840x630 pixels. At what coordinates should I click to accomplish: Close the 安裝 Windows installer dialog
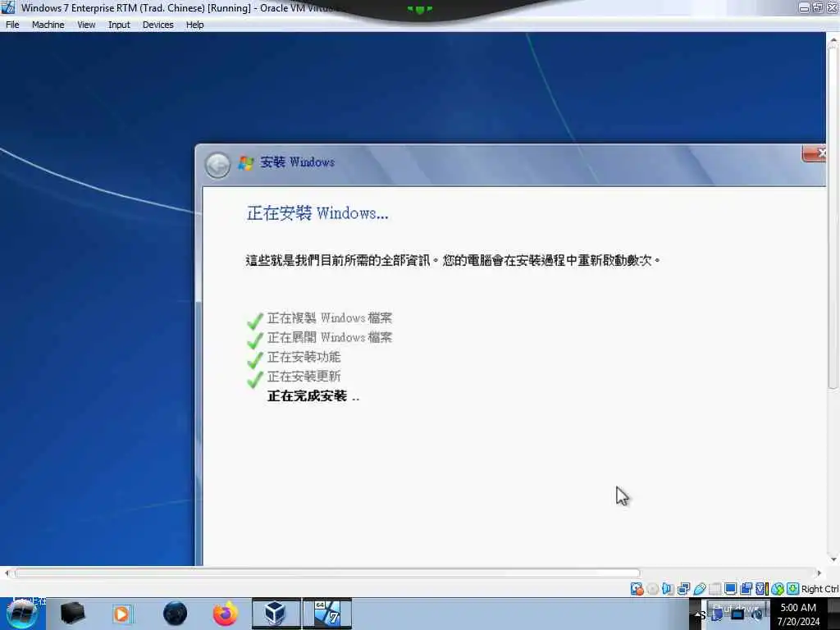(x=814, y=153)
